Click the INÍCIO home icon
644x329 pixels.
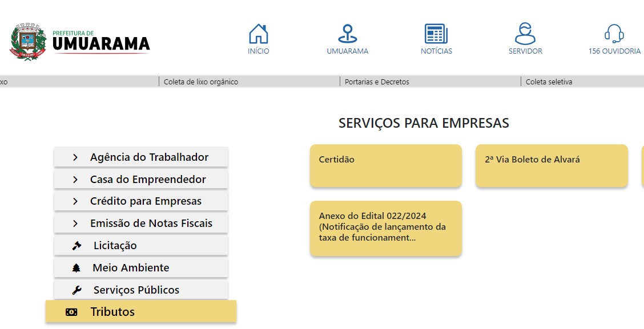[x=259, y=33]
